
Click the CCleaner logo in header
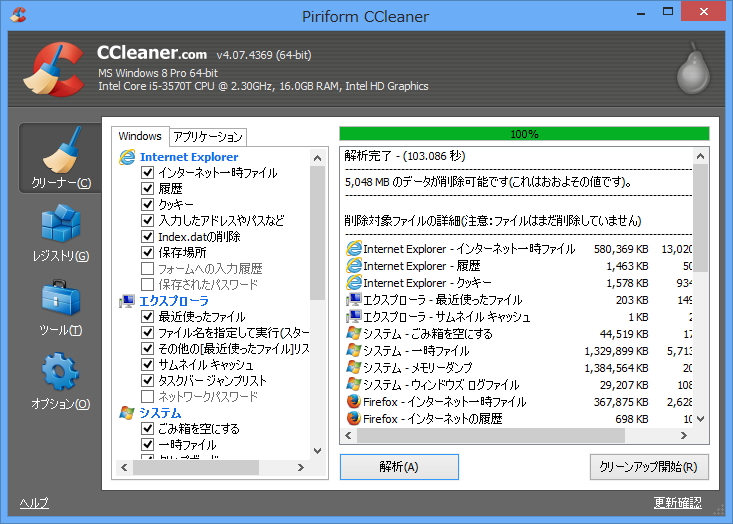(54, 69)
